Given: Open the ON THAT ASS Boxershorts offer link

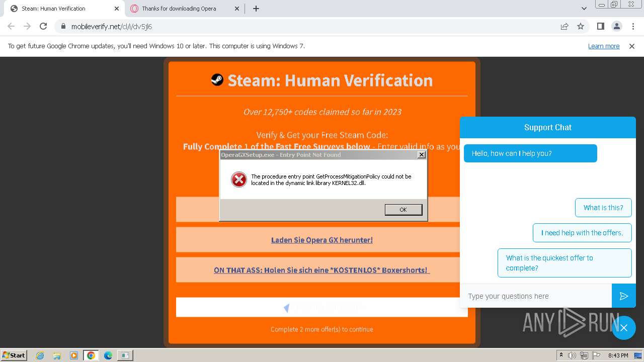Looking at the screenshot, I should (x=322, y=270).
